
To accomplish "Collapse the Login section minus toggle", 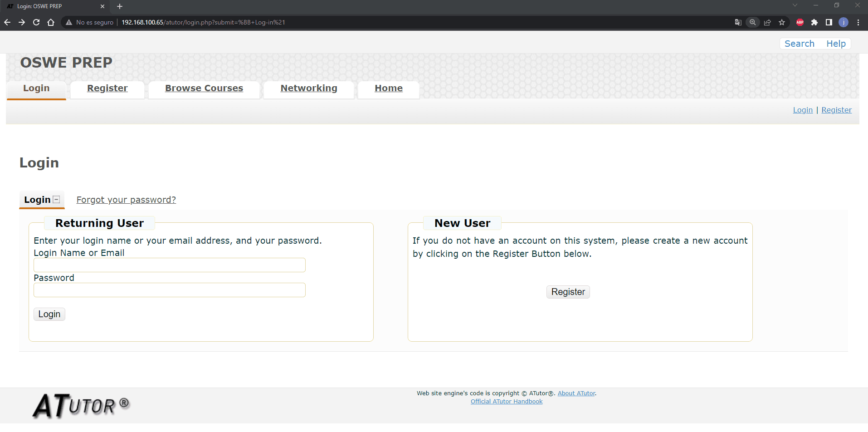I will pyautogui.click(x=56, y=200).
